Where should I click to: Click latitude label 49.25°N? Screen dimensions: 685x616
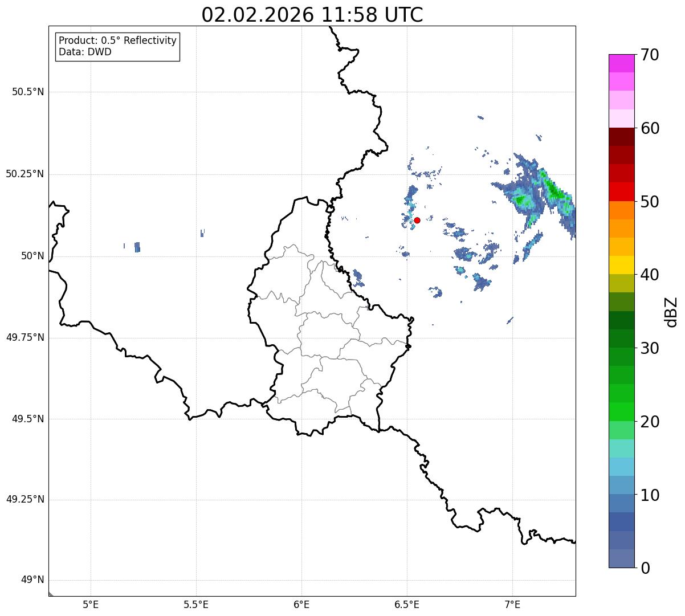tap(25, 499)
